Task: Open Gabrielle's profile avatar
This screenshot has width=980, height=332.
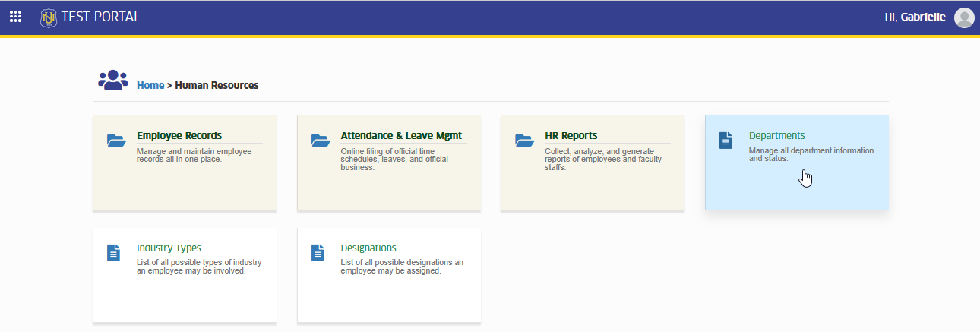Action: pyautogui.click(x=964, y=17)
